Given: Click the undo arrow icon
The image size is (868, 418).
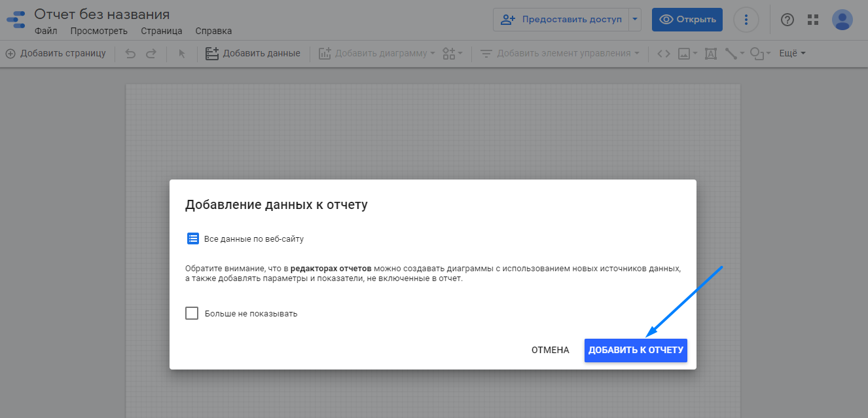Looking at the screenshot, I should coord(130,54).
